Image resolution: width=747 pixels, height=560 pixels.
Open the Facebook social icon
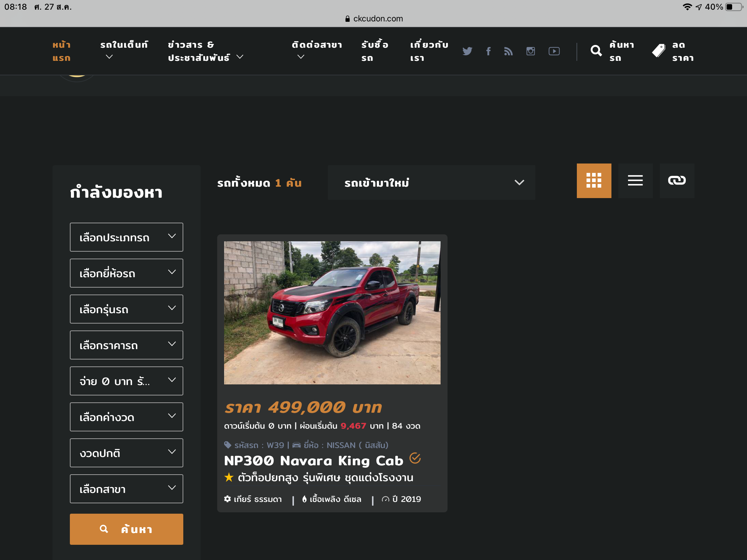488,51
